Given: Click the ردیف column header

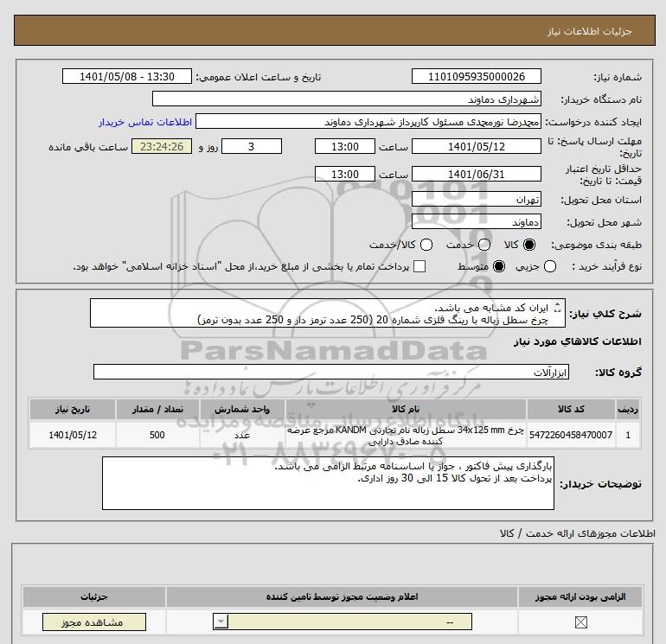Looking at the screenshot, I should [x=628, y=409].
